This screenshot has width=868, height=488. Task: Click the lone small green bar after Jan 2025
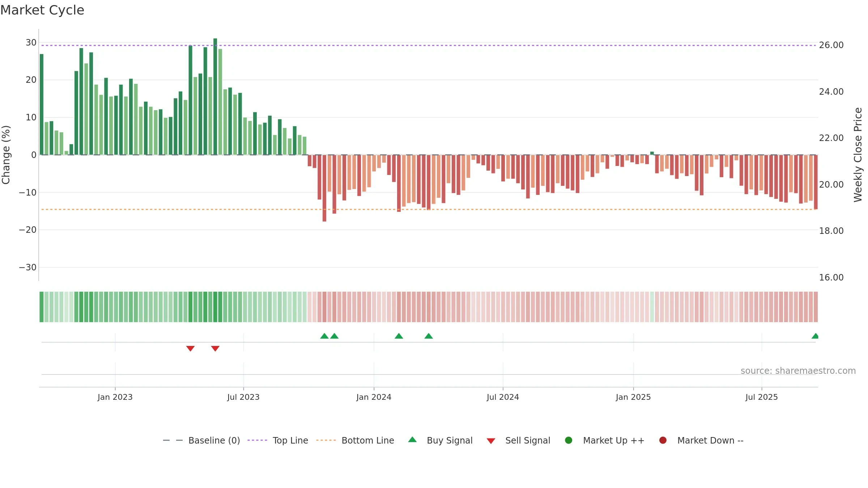point(652,153)
